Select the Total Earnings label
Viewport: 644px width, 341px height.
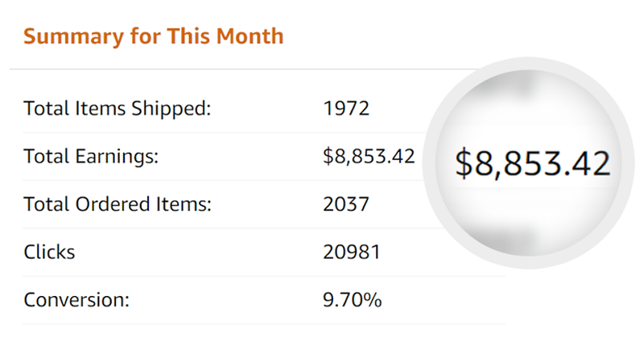pos(91,156)
